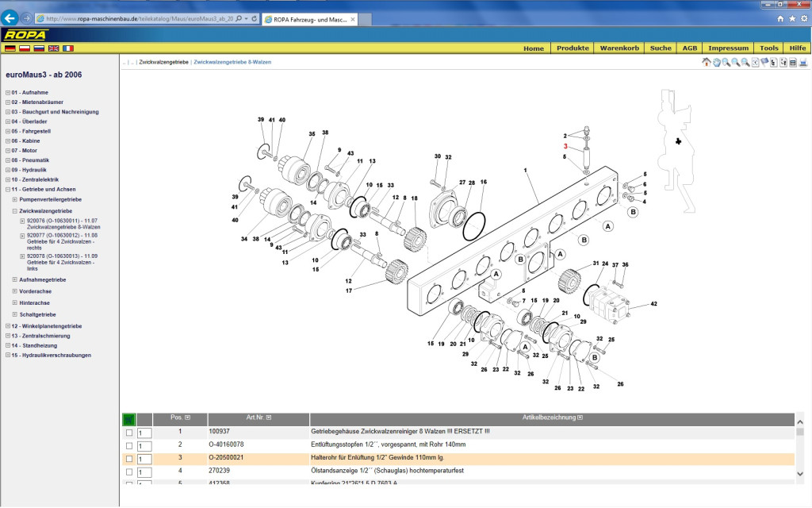This screenshot has height=508, width=812.
Task: Open the Warenkorb menu item
Action: [619, 48]
